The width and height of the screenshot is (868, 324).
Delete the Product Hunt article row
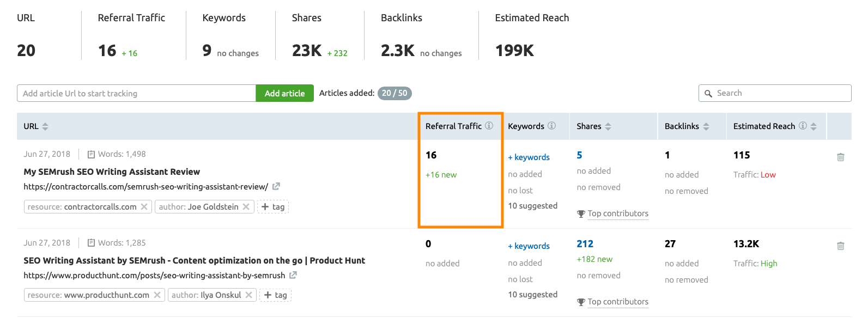pyautogui.click(x=841, y=246)
